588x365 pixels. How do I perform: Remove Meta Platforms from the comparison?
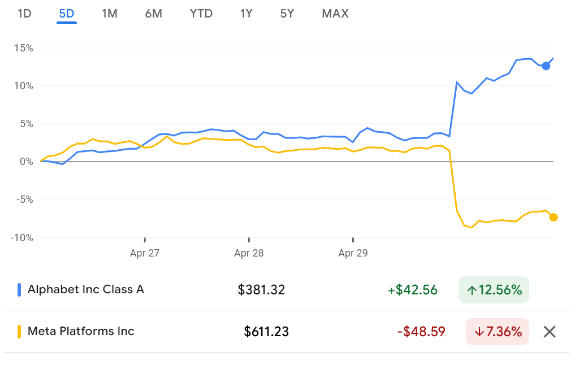549,332
